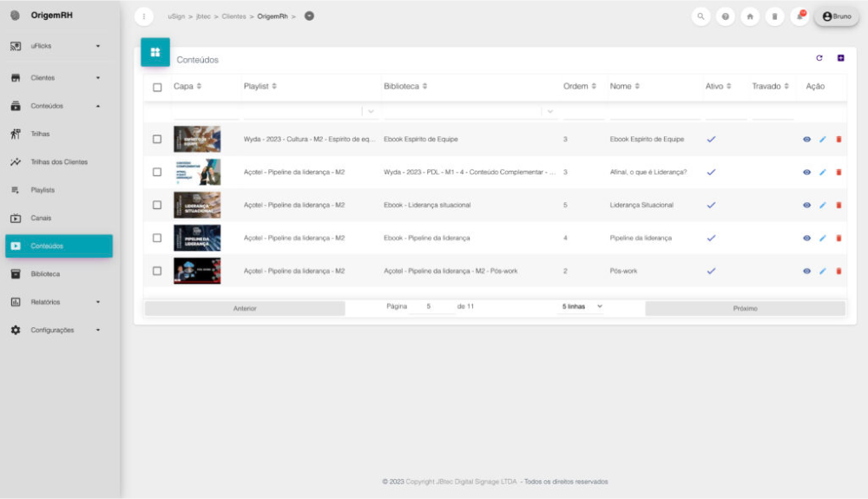Click the home icon in top bar
Screen dimensions: 868x499
pos(750,16)
